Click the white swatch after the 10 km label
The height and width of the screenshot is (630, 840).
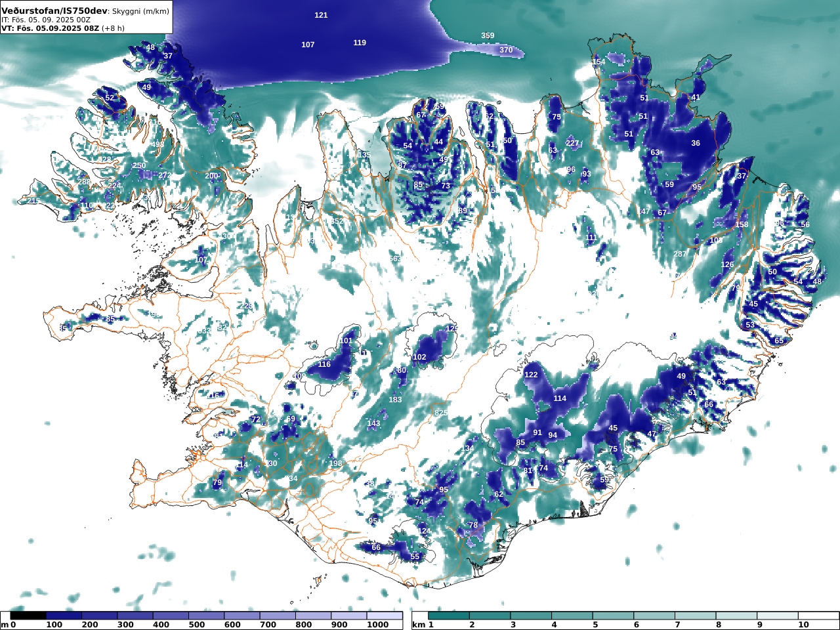(818, 616)
